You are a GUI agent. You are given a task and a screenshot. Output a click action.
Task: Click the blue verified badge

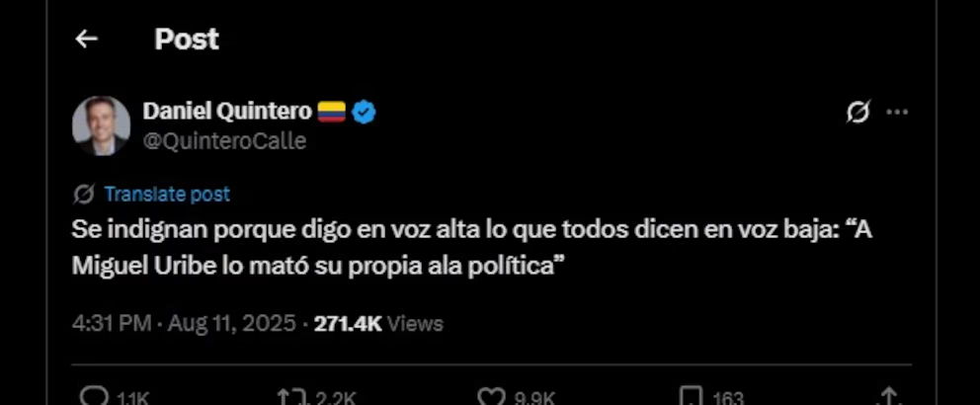click(x=364, y=113)
